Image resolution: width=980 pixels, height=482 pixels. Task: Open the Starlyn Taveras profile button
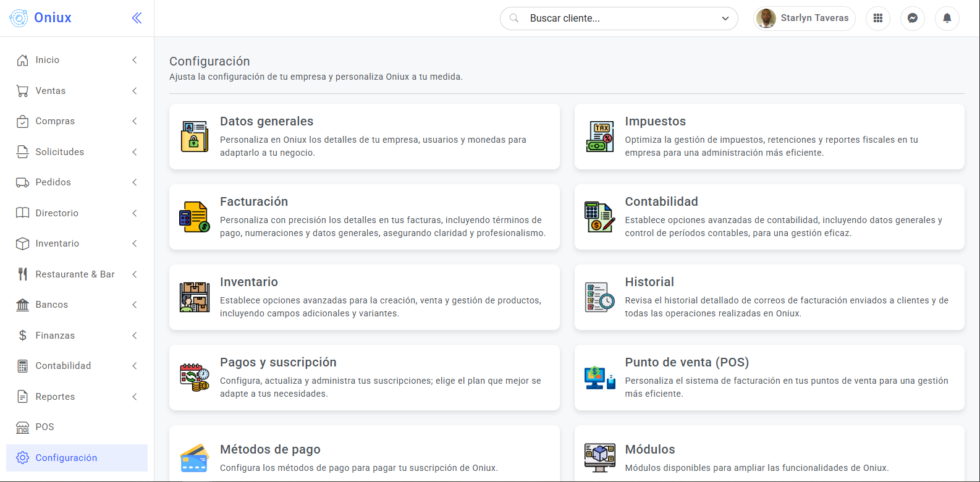click(x=805, y=19)
